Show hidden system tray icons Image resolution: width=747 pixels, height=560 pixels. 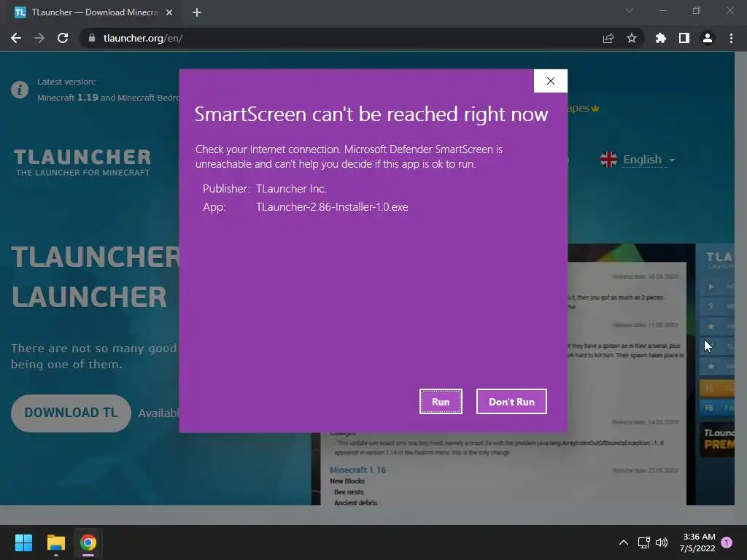pos(623,542)
